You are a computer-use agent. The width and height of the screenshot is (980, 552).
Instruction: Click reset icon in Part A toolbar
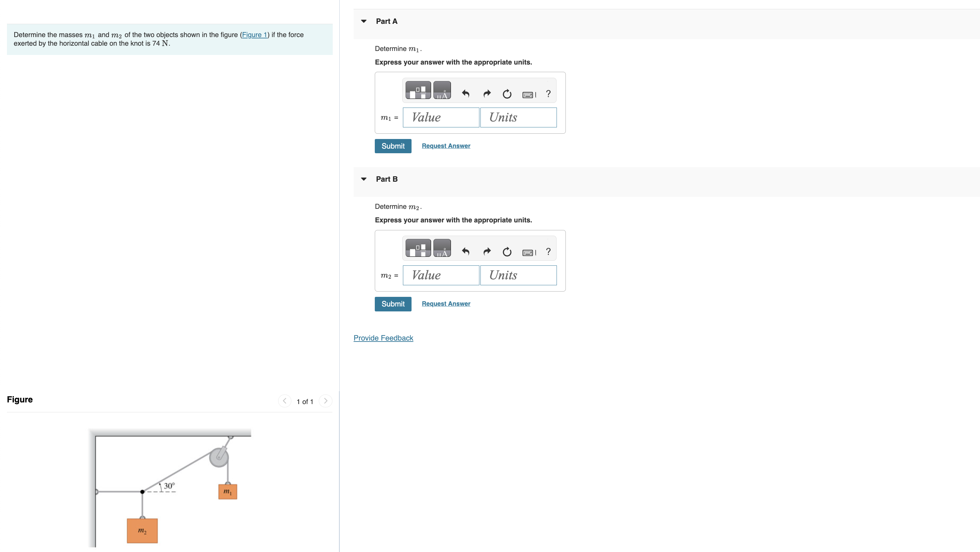click(x=507, y=94)
